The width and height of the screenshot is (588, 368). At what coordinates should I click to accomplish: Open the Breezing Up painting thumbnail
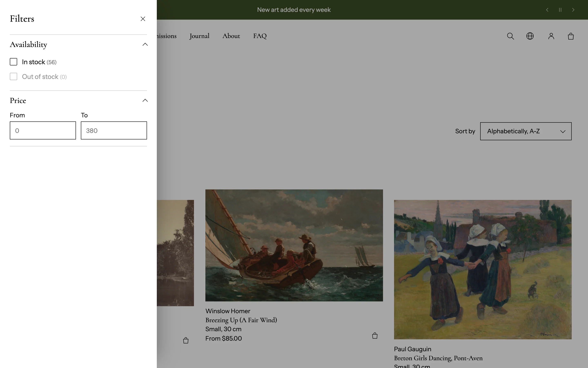[294, 245]
